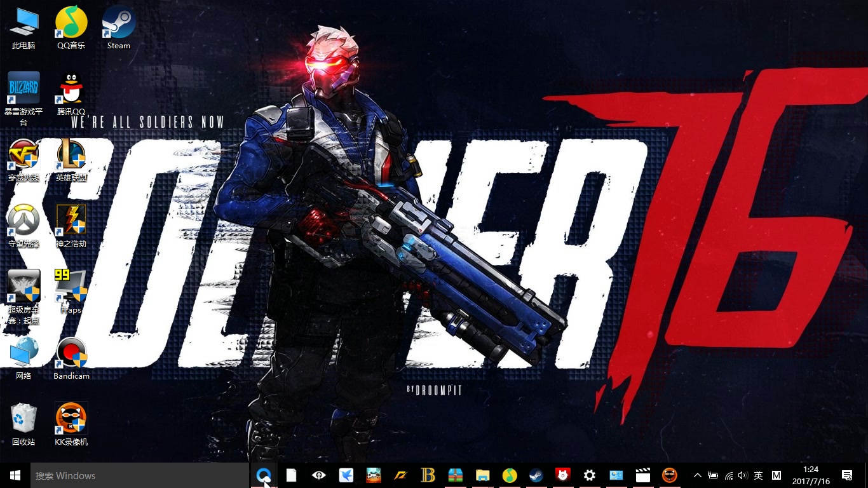
Task: Open the blank white document taskbar icon
Action: [x=291, y=475]
